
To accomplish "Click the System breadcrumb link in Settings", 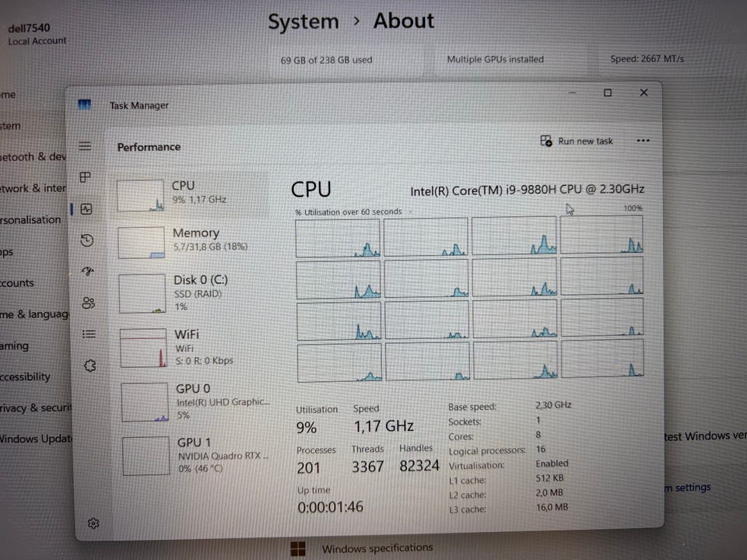I will [303, 22].
